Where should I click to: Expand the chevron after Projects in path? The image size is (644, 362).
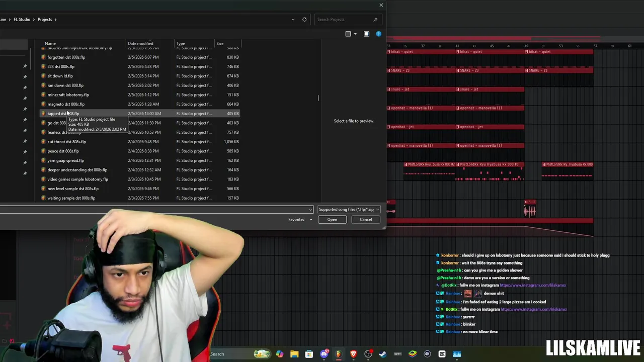(x=55, y=19)
